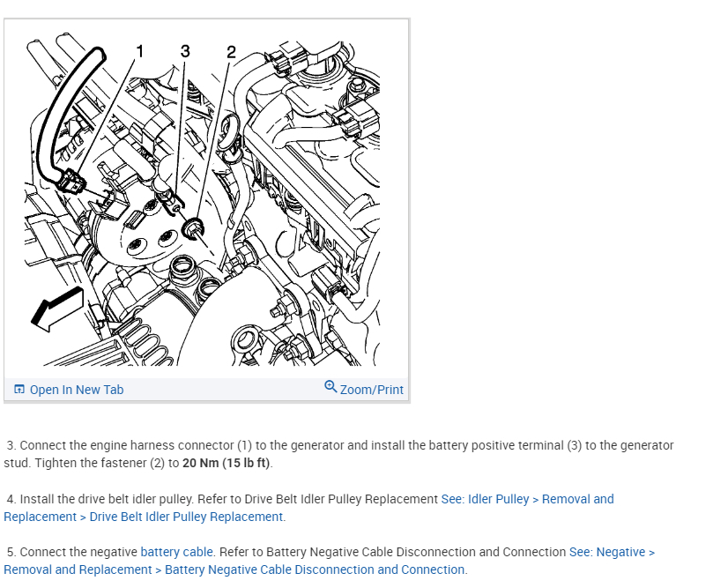Open Zoom/Print for the generator diagram

(x=372, y=390)
